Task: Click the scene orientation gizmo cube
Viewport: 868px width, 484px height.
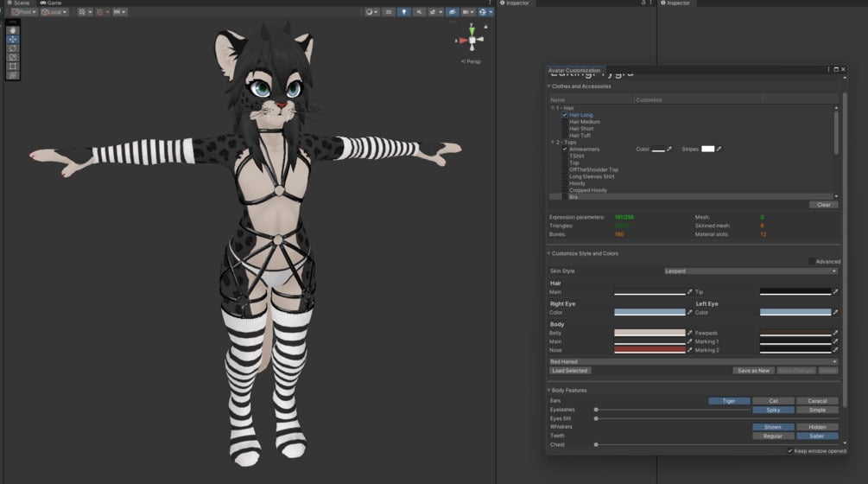Action: [x=472, y=40]
